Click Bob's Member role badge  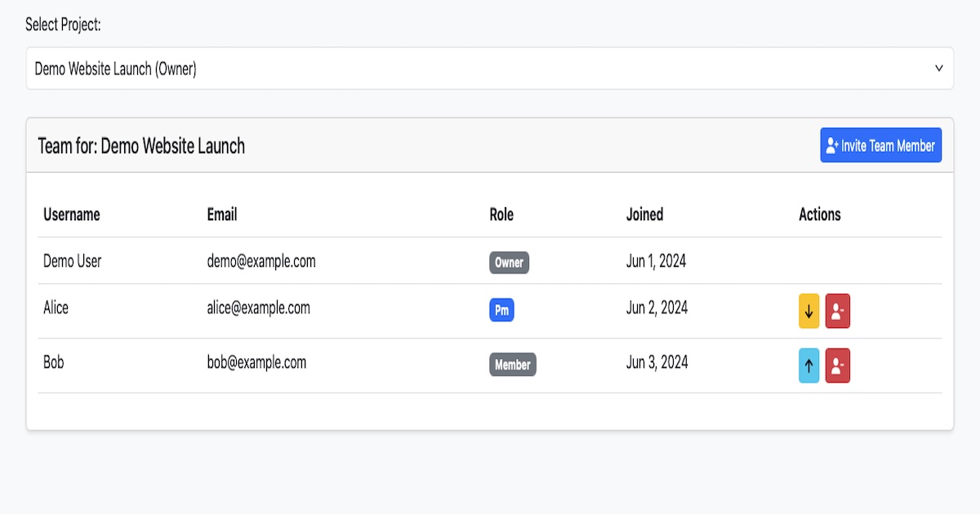coord(512,365)
